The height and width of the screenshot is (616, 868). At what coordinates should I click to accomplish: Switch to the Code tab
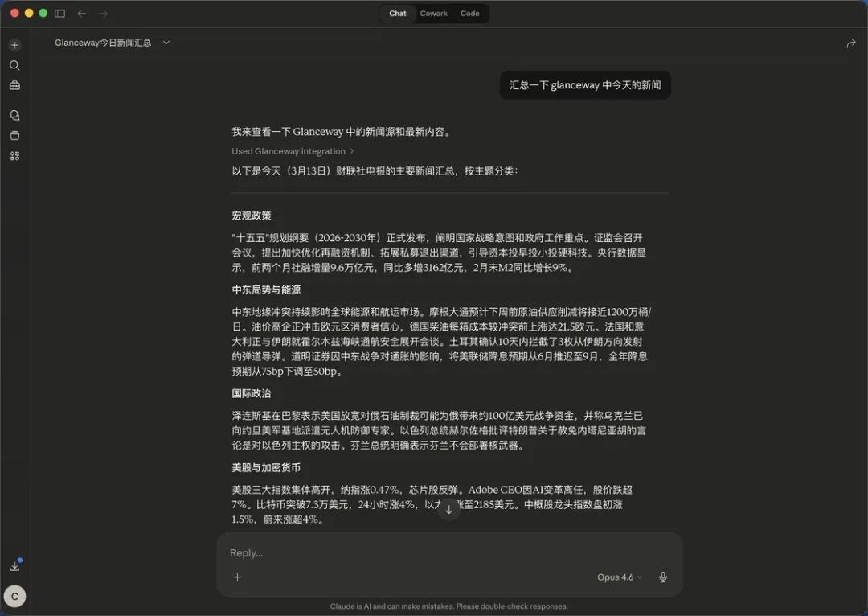pos(470,14)
